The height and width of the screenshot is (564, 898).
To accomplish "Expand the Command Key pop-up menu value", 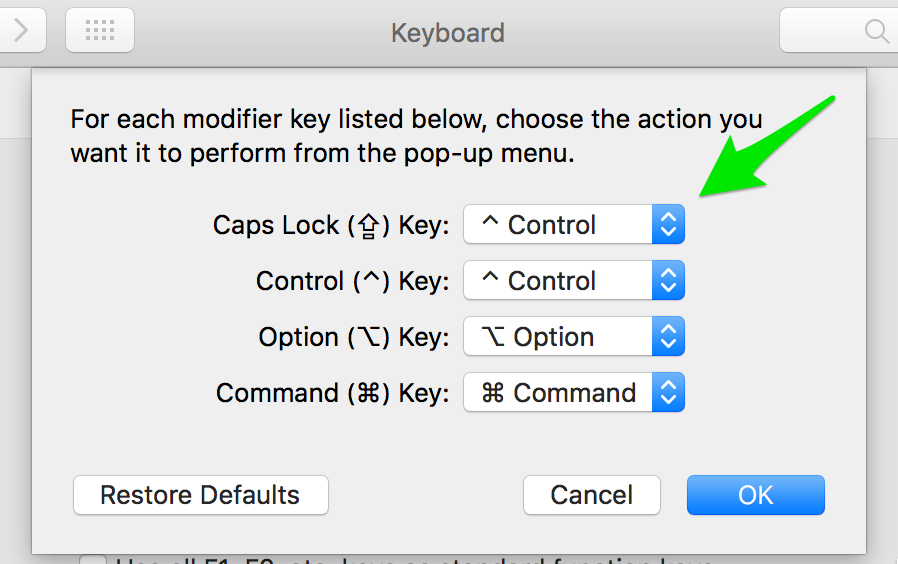I will (574, 393).
